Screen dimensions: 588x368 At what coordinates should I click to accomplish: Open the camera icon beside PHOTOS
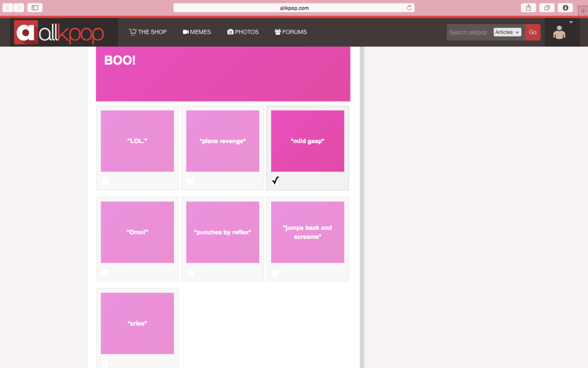point(229,32)
